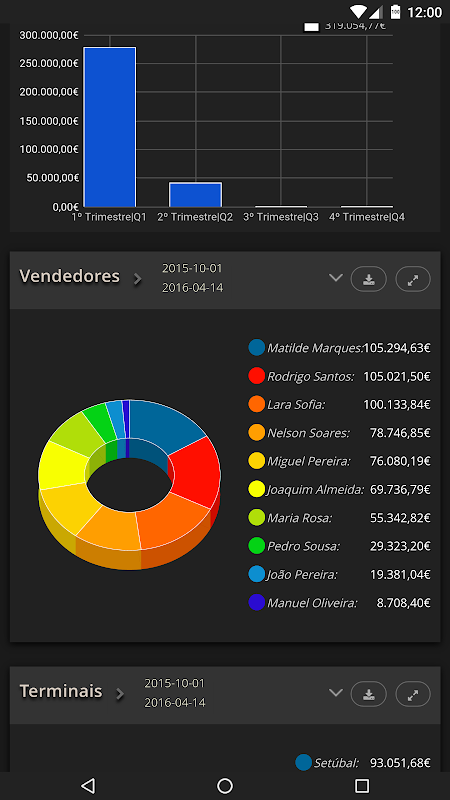Click the Matilde Marques name
Image resolution: width=450 pixels, height=800 pixels.
click(x=315, y=348)
